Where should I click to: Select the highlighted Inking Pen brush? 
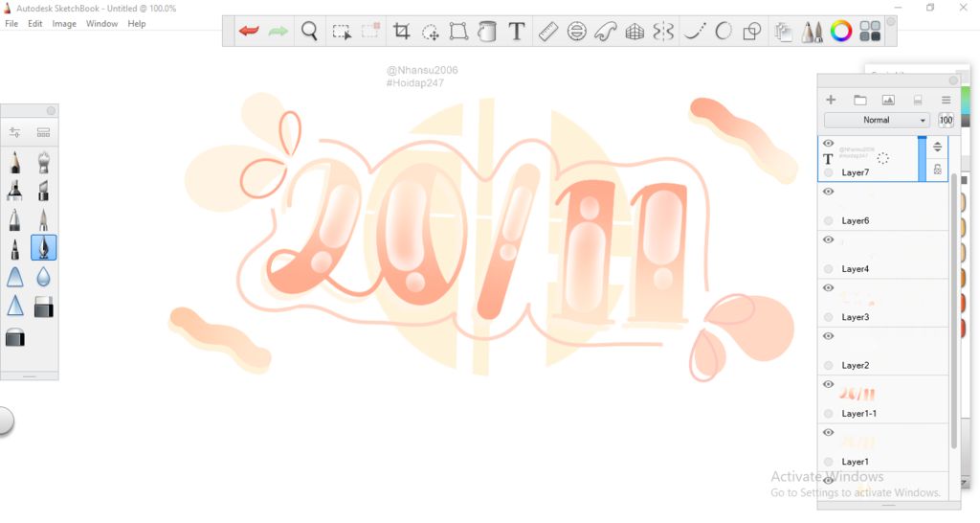(x=43, y=248)
